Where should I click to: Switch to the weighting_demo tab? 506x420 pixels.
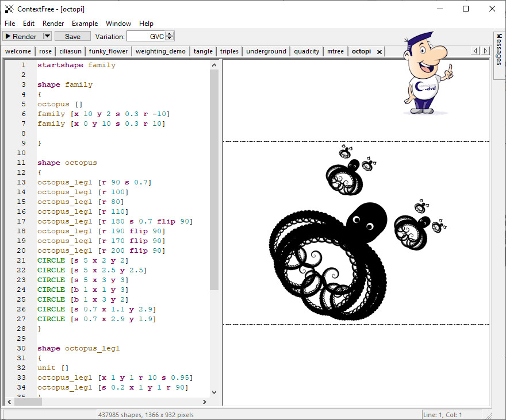point(160,51)
